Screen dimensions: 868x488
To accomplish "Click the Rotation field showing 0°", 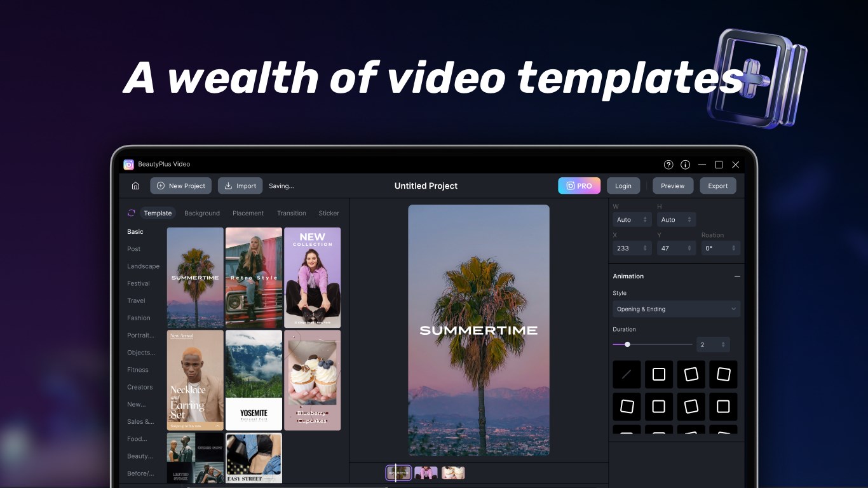I will point(721,248).
